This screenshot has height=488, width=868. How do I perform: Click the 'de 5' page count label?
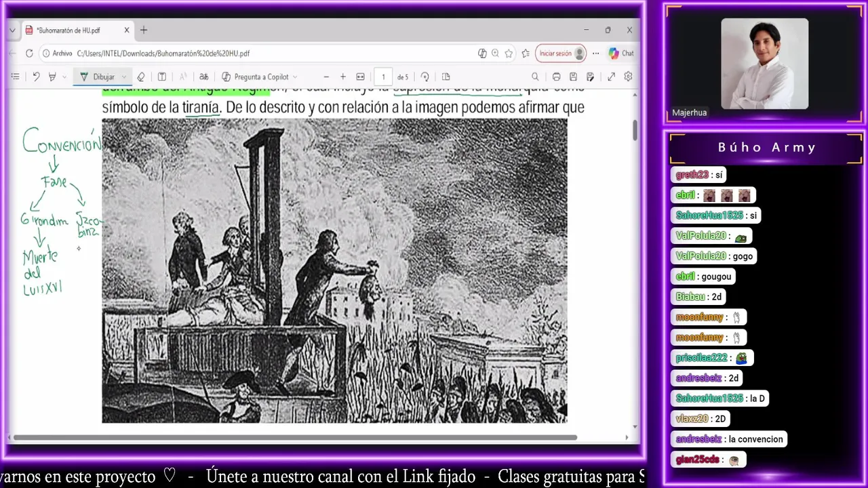click(403, 77)
